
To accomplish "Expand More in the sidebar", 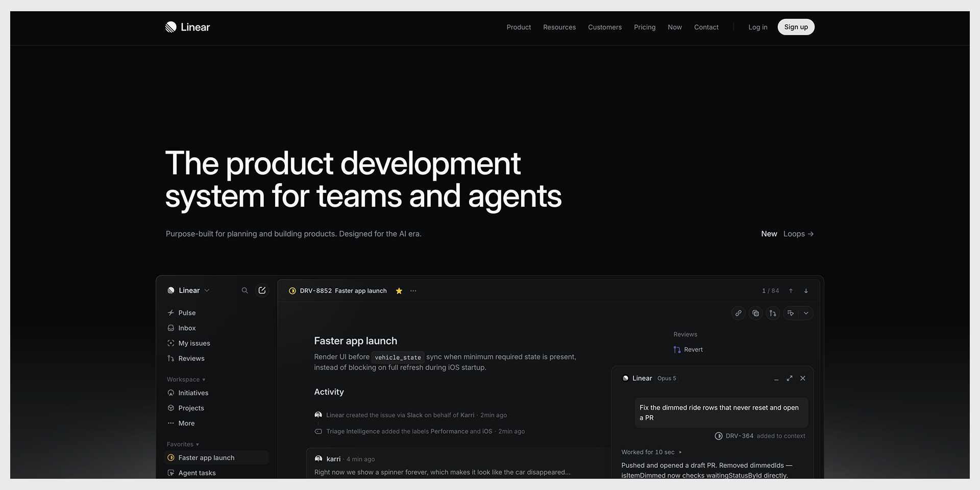I will click(x=216, y=424).
